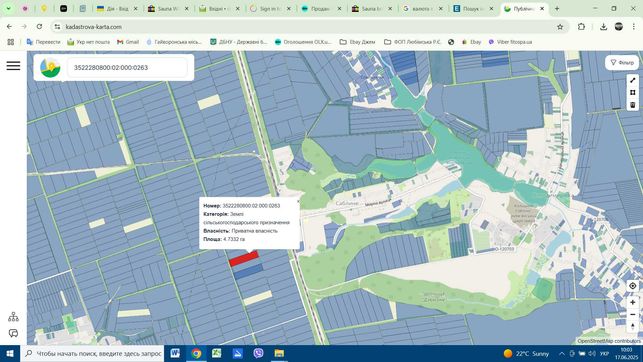Open the Gmail bookmark
This screenshot has height=362, width=643.
pyautogui.click(x=128, y=42)
